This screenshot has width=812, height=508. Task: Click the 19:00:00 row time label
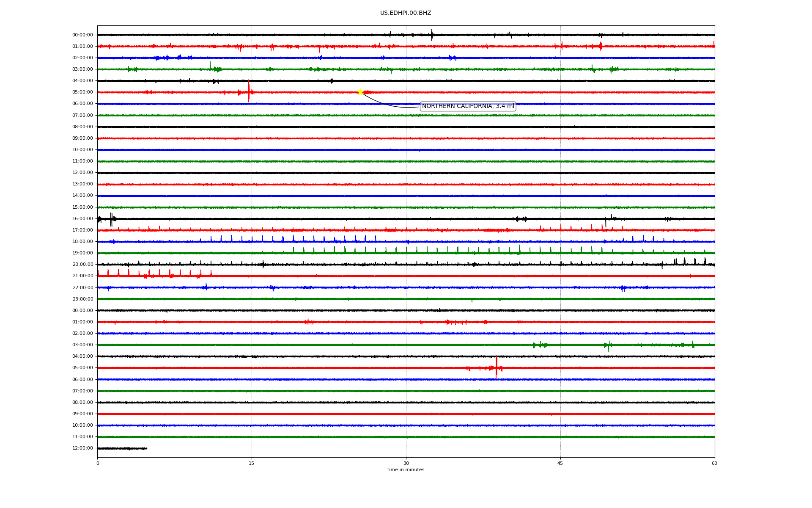point(82,253)
